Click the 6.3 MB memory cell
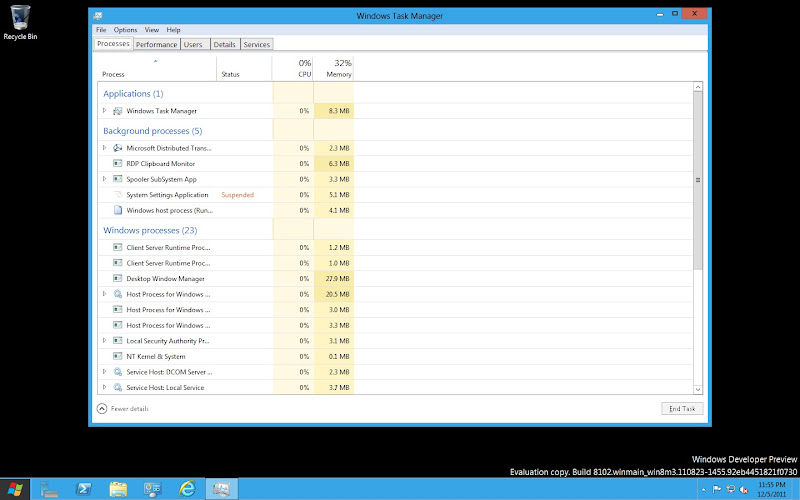This screenshot has width=800, height=500. [334, 164]
